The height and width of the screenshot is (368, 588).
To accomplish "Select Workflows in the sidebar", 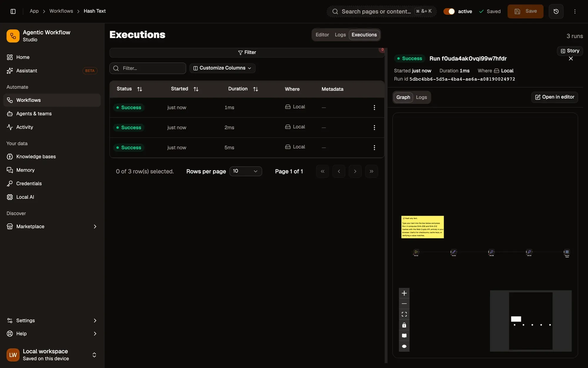I will (x=52, y=100).
